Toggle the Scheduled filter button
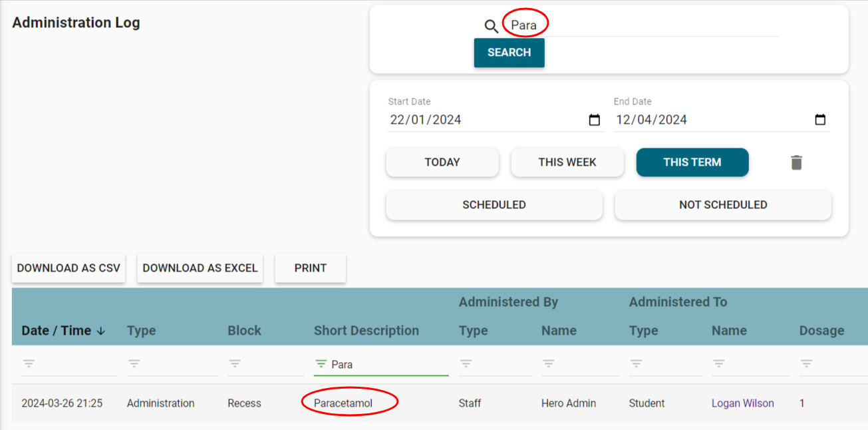 [x=494, y=205]
